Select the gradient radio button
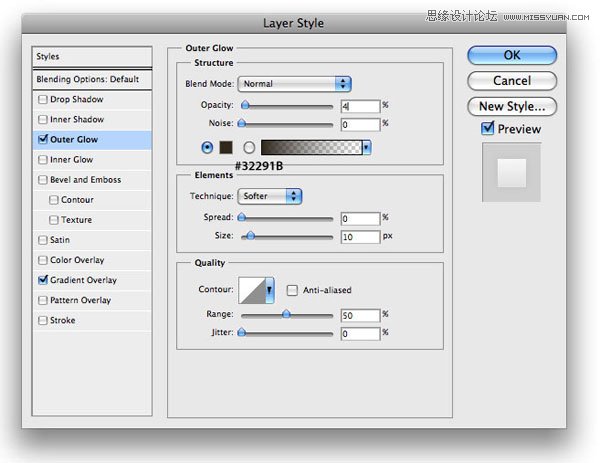 tap(249, 147)
